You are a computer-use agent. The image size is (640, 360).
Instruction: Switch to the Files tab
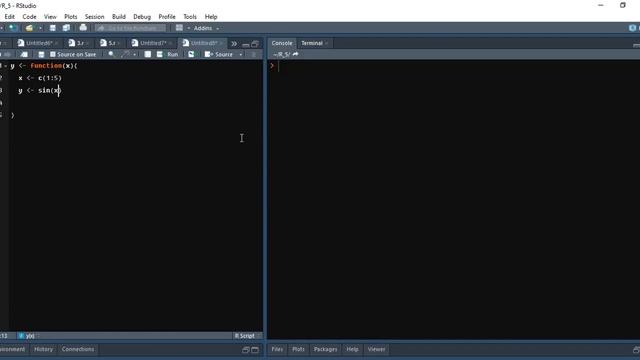click(277, 349)
